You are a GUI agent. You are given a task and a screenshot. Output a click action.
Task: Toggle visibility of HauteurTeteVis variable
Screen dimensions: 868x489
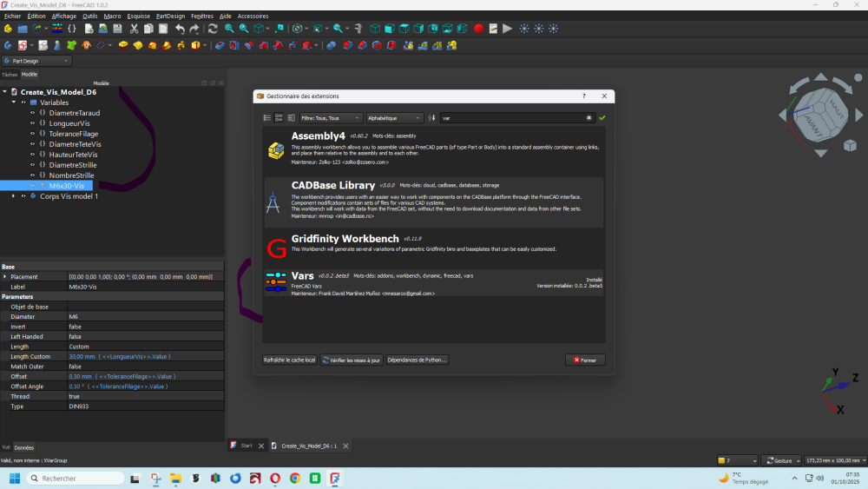33,155
